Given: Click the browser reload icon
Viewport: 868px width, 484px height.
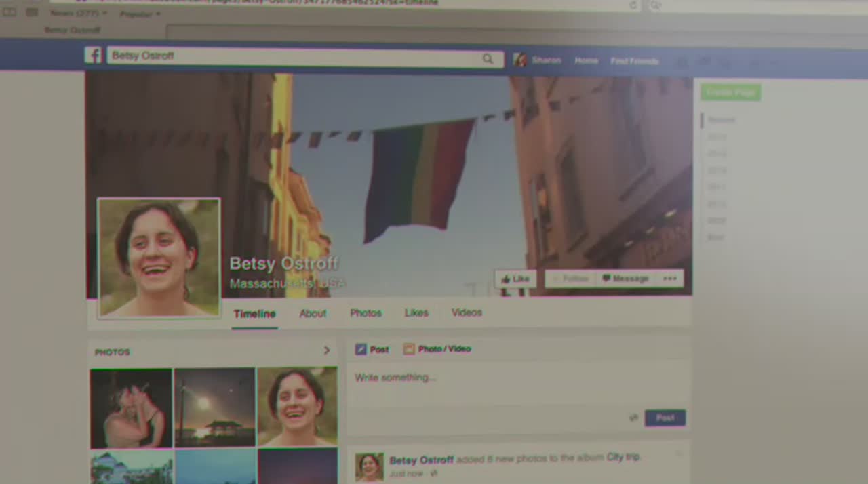Looking at the screenshot, I should coord(633,5).
